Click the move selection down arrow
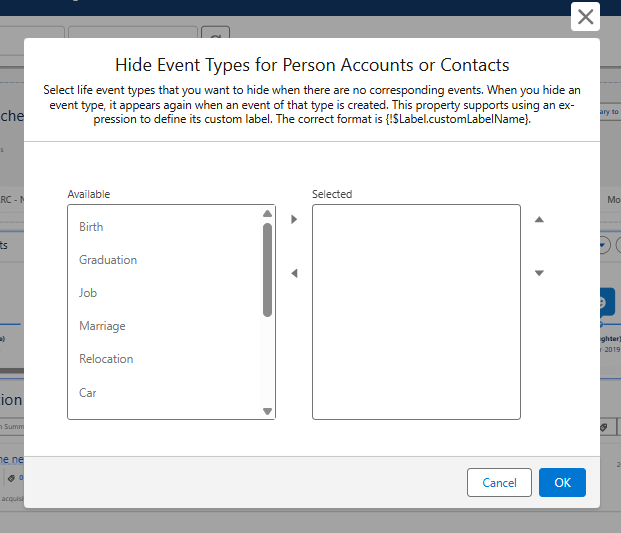 [539, 273]
